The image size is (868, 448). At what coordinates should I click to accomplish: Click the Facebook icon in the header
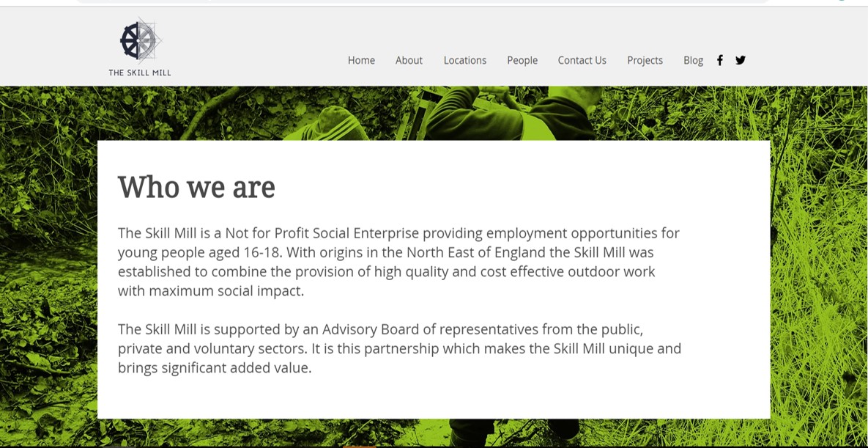tap(719, 60)
